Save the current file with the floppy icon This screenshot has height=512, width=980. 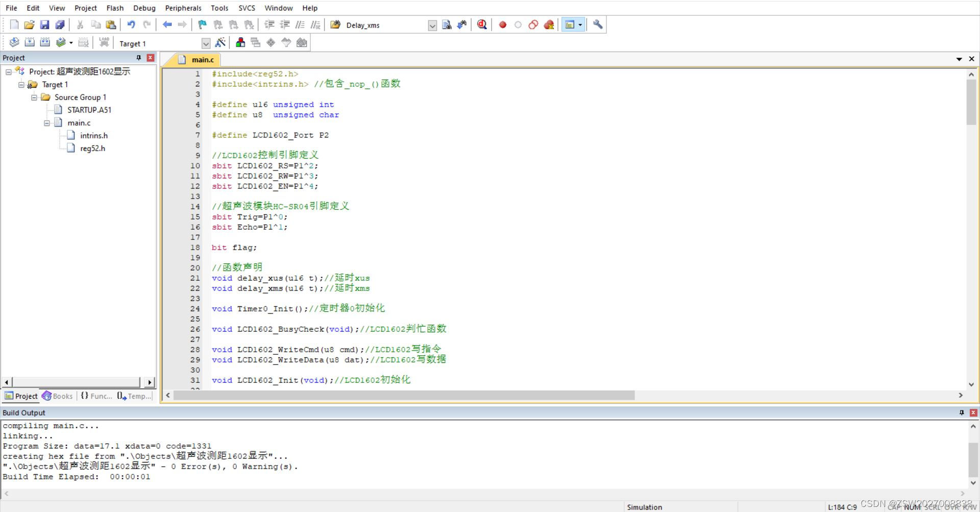[x=44, y=25]
